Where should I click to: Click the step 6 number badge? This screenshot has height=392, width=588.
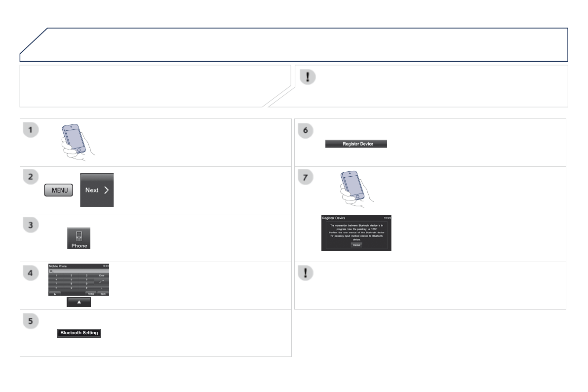click(307, 130)
